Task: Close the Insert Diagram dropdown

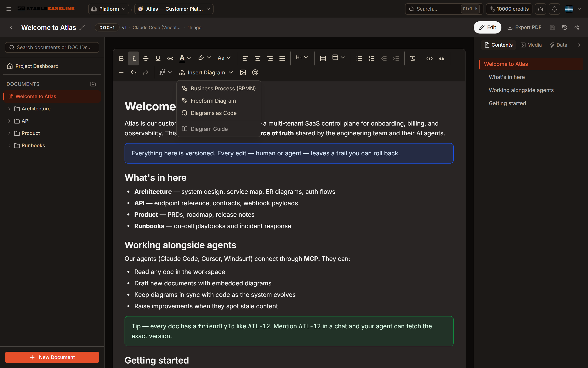Action: pyautogui.click(x=206, y=73)
